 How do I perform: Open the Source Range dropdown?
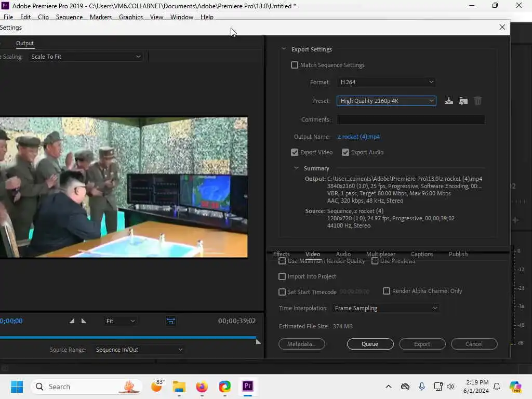tap(139, 350)
